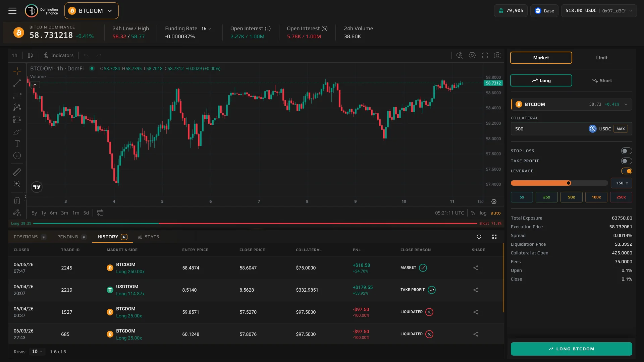Open axis settings gear at chart corner
Screen dimensions: 644x362
point(494,201)
